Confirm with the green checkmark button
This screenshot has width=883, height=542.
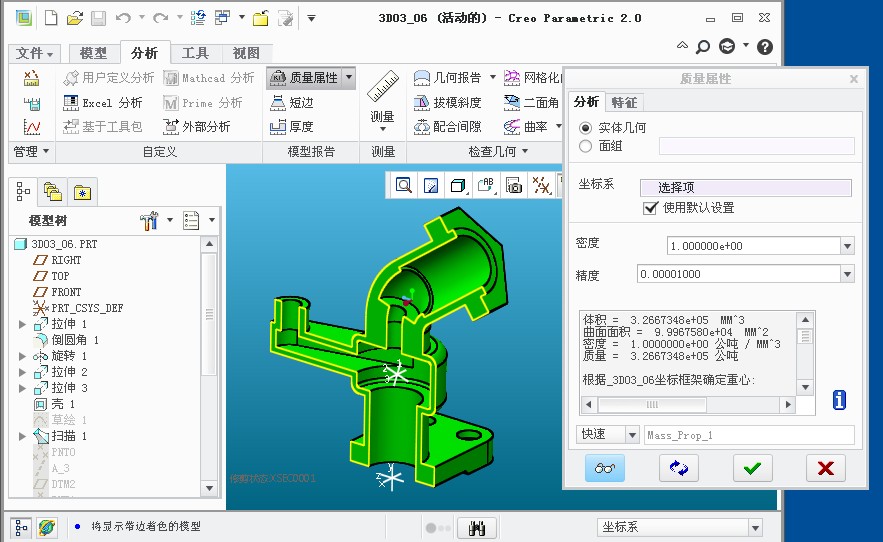click(x=752, y=468)
